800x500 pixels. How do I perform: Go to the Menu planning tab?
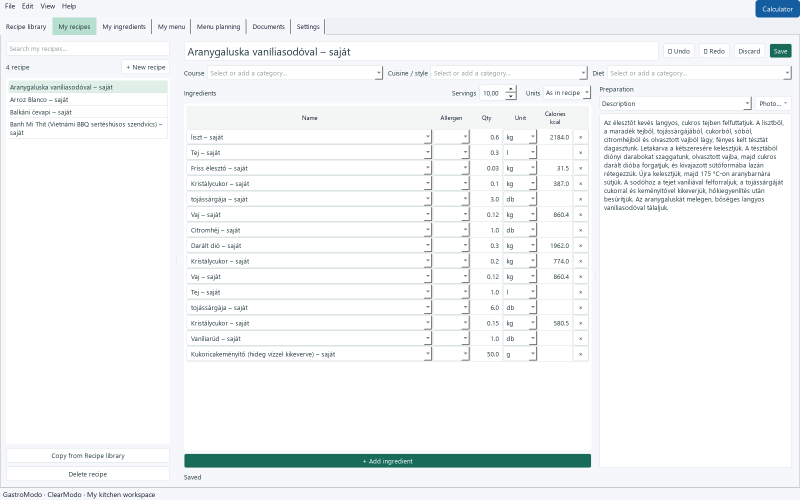[218, 27]
